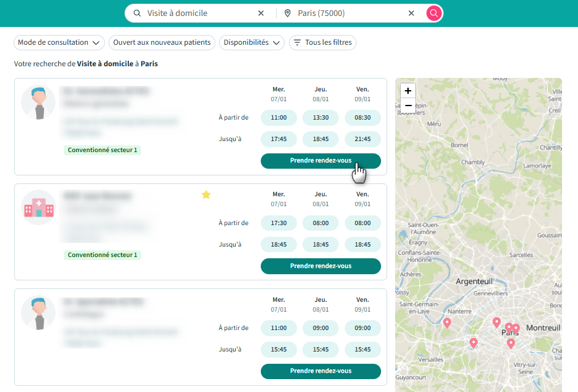Choose the 21:45 Friday slot for first doctor
This screenshot has height=392, width=578.
[x=363, y=139]
